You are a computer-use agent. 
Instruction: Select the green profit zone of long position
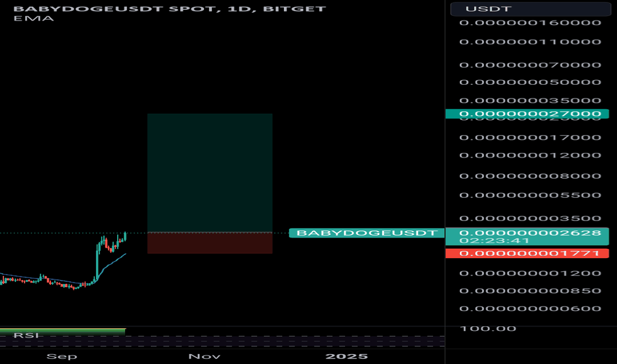210,173
